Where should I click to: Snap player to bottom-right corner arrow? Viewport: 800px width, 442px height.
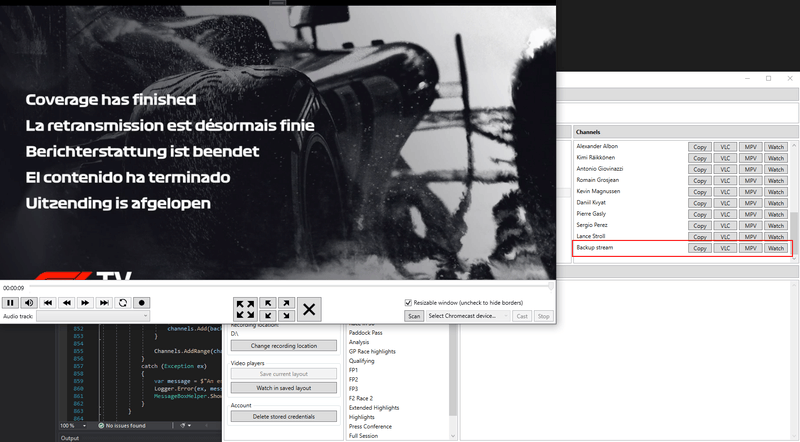(287, 315)
